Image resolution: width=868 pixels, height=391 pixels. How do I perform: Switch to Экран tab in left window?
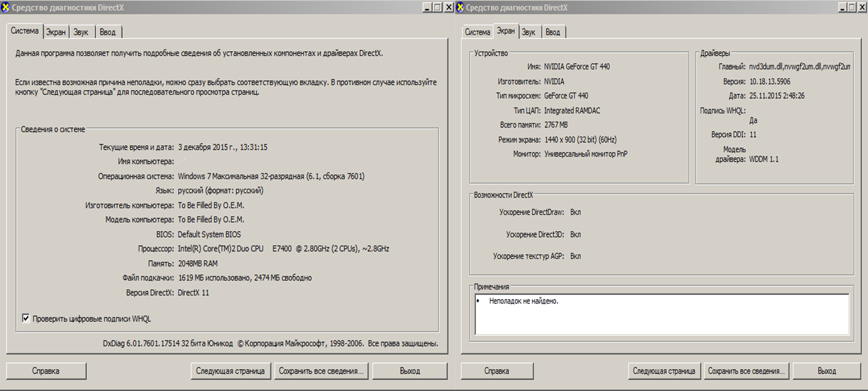tap(56, 32)
